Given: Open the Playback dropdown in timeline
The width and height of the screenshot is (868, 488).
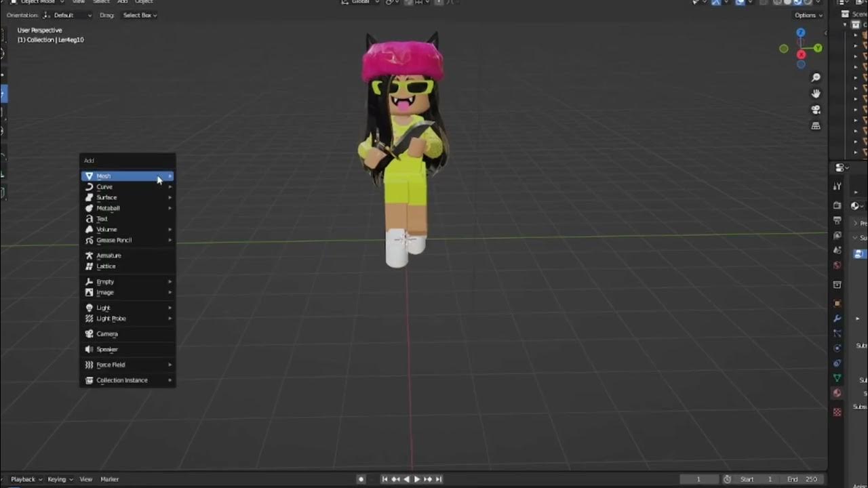Looking at the screenshot, I should tap(26, 479).
